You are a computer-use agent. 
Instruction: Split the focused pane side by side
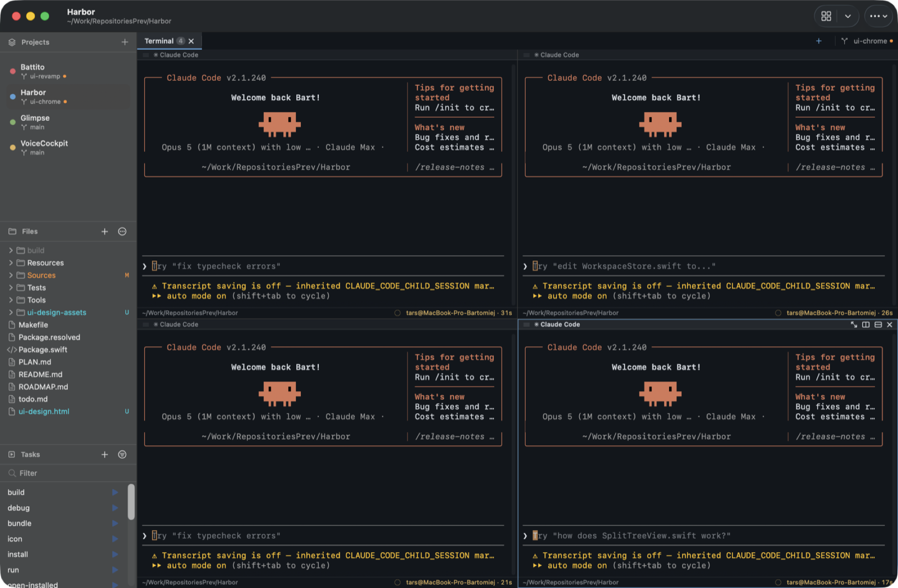(x=866, y=325)
